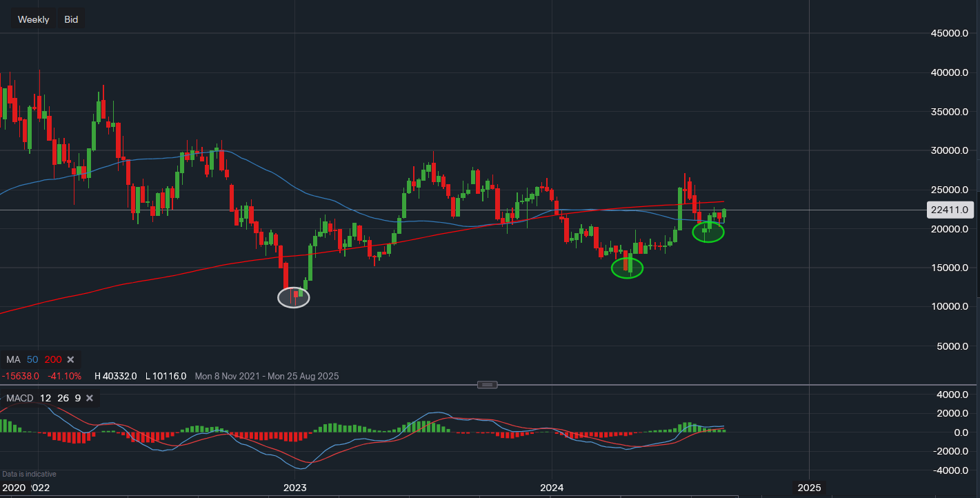Edit the MA 50 period setting
The width and height of the screenshot is (980, 498).
pos(32,359)
